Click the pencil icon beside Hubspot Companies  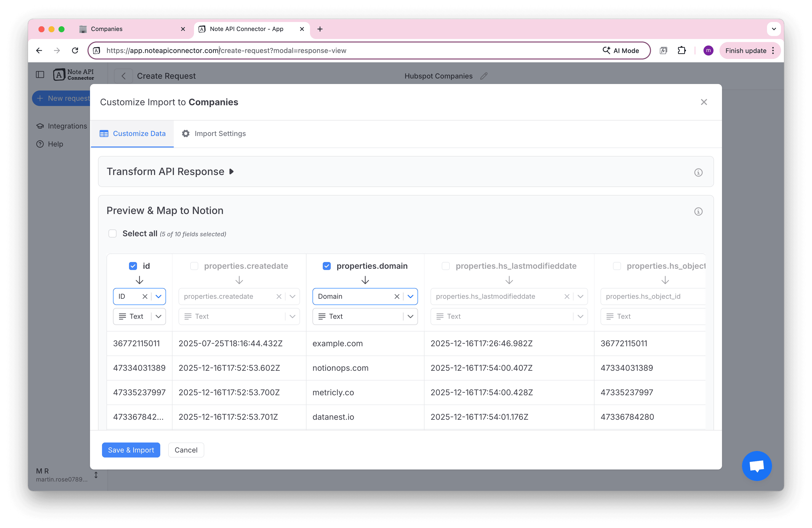[x=483, y=76]
